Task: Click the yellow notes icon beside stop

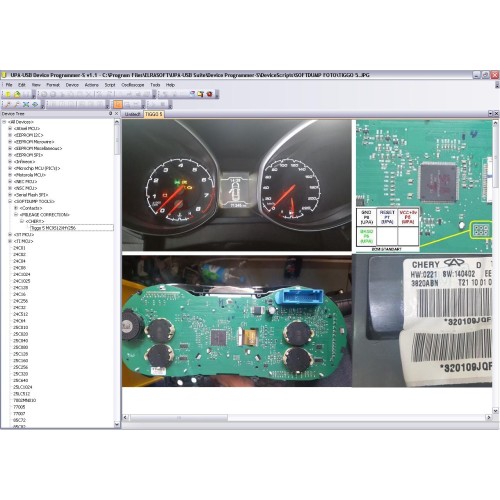Action: tap(200, 94)
